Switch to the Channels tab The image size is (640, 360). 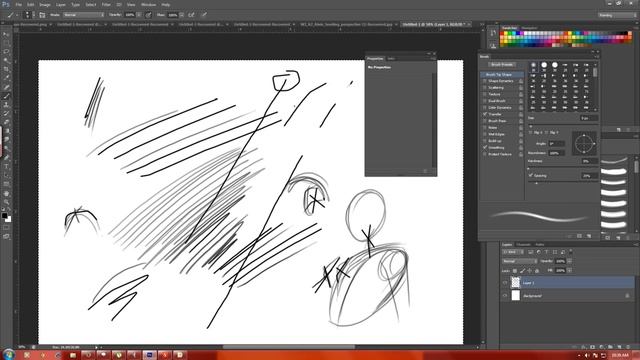(x=524, y=244)
